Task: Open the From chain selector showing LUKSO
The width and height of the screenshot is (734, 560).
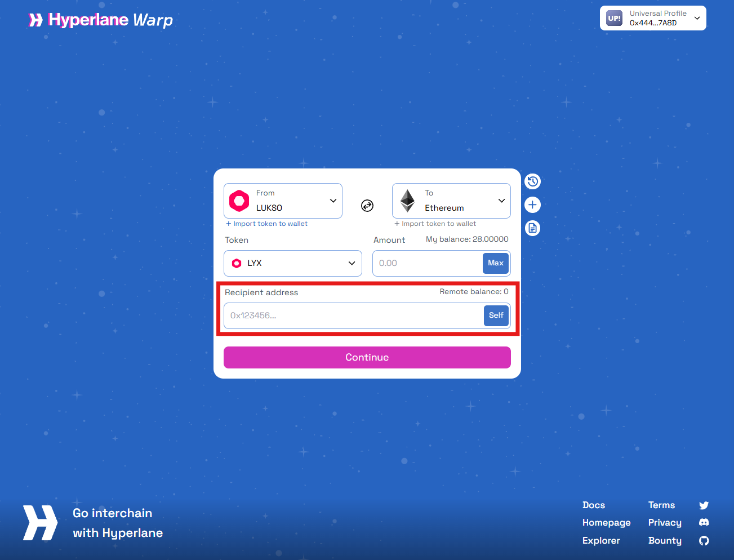Action: [283, 201]
